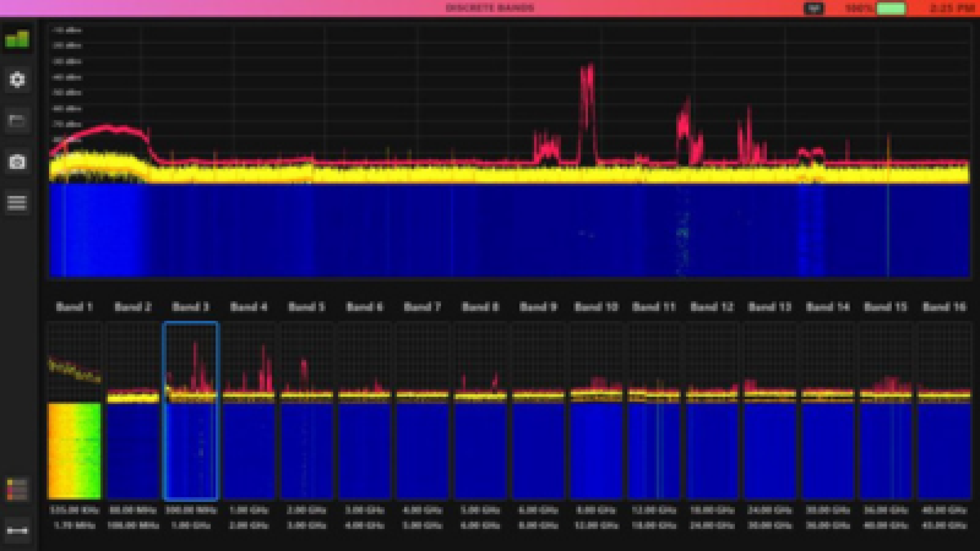
Task: Select the Band 10 spectrum panel
Action: (596, 411)
